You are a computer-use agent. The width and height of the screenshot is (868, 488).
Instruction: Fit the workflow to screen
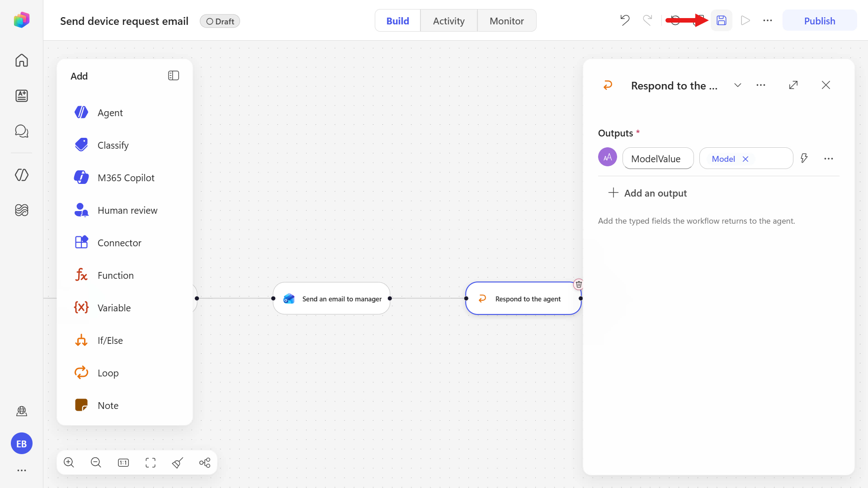coord(151,462)
